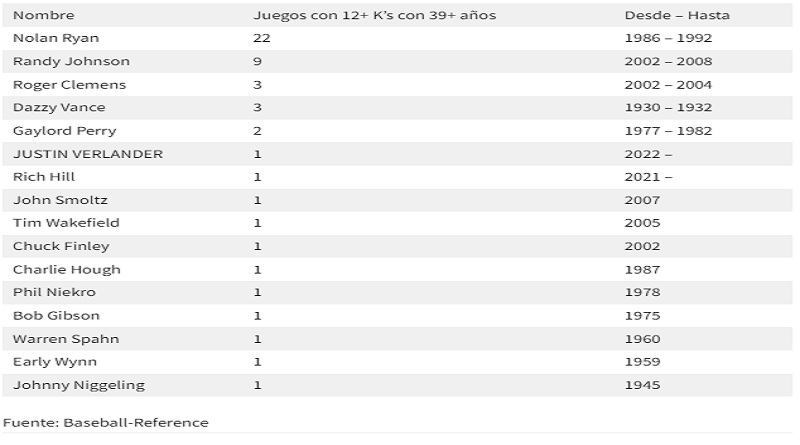Select the Tim Wakefield row name
The height and width of the screenshot is (445, 800).
pyautogui.click(x=66, y=223)
